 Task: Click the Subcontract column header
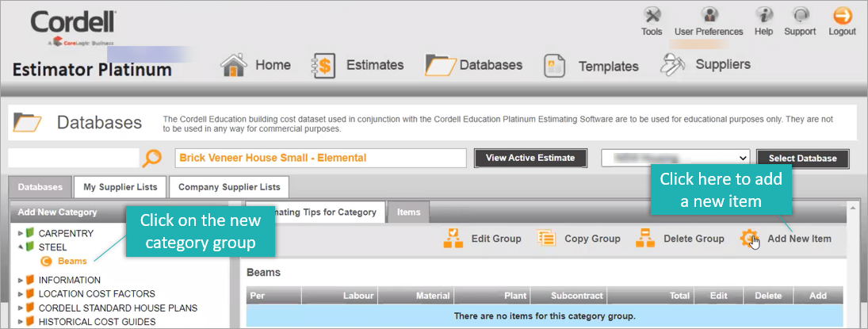tap(568, 296)
